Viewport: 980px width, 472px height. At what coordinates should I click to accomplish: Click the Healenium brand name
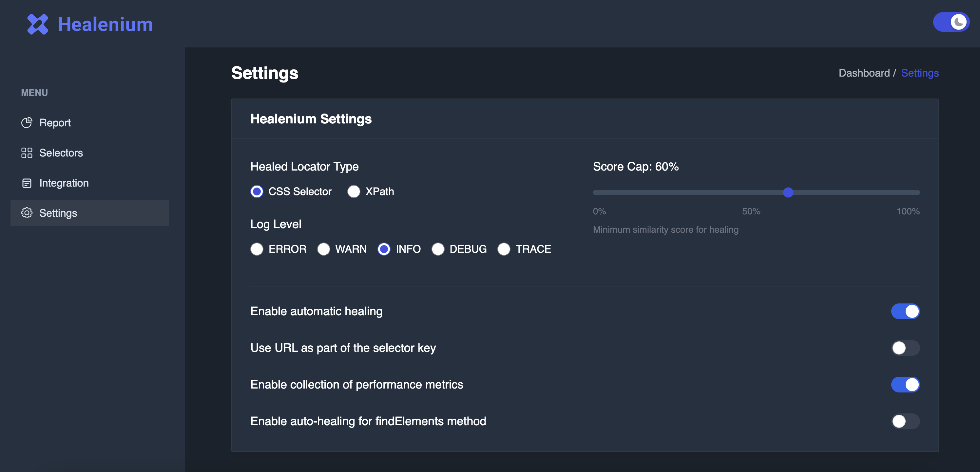(x=106, y=24)
